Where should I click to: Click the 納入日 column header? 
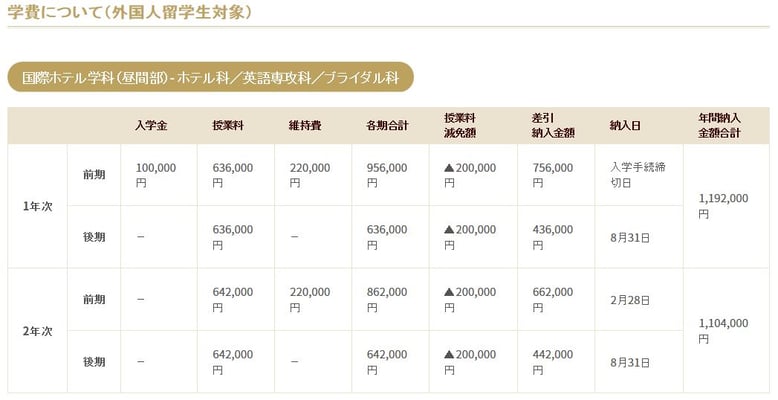[625, 125]
